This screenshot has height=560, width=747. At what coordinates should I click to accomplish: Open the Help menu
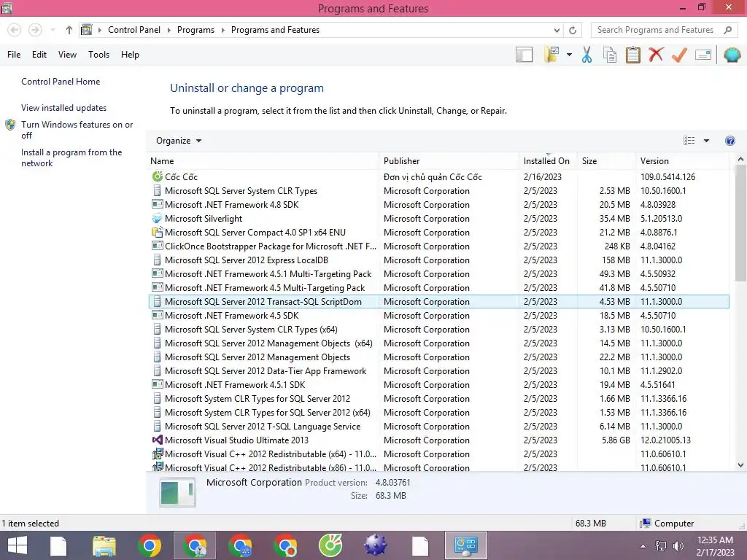pyautogui.click(x=130, y=55)
